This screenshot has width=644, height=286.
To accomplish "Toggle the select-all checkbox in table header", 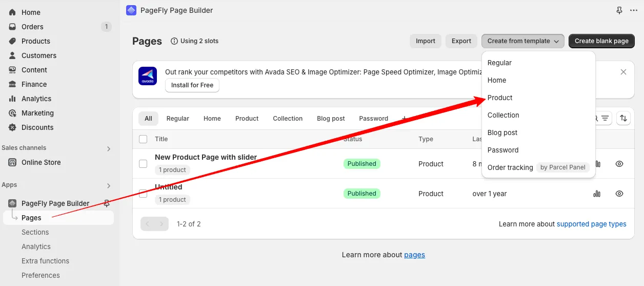I will click(x=143, y=139).
